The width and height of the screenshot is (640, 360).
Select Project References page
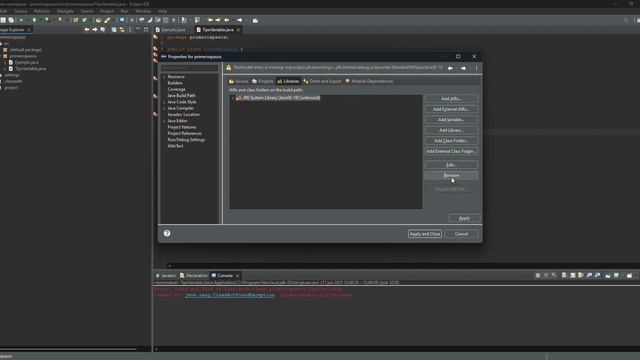pos(184,133)
